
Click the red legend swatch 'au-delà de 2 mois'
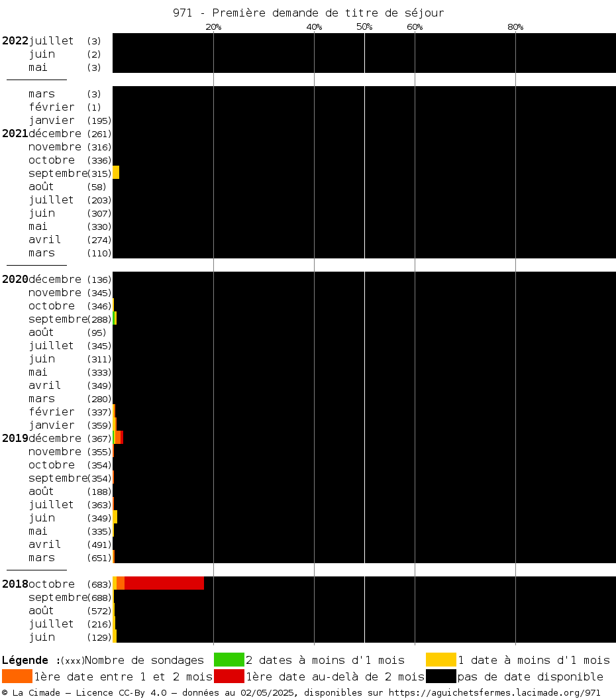point(229,676)
